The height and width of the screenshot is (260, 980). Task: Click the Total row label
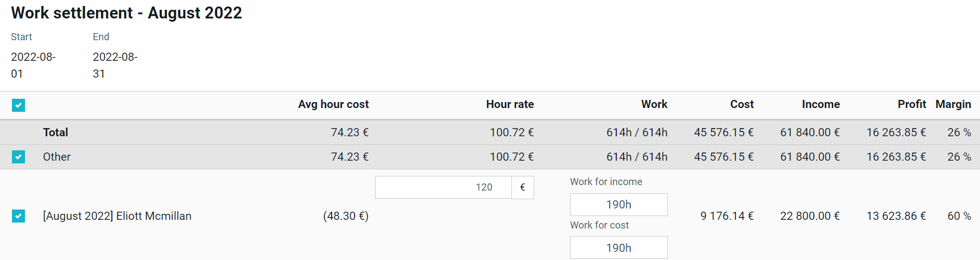pyautogui.click(x=55, y=132)
